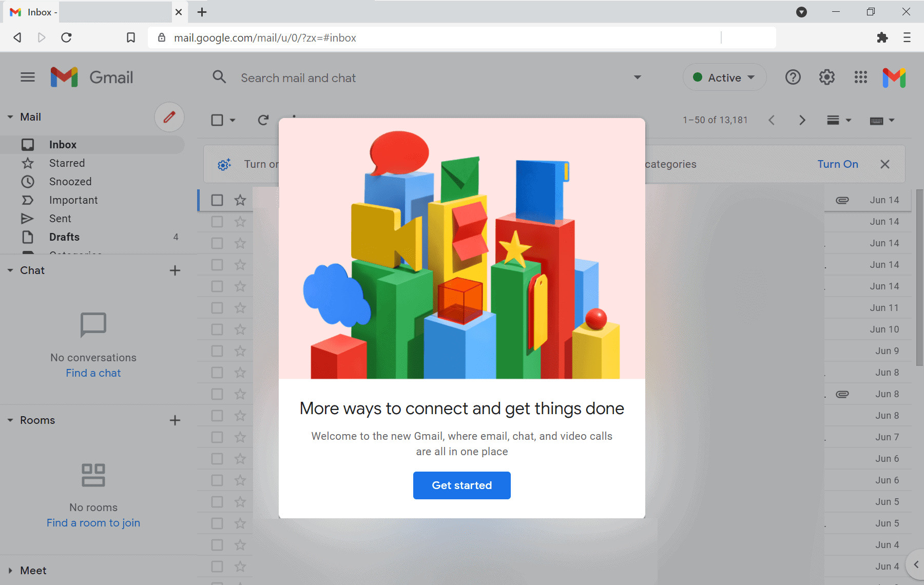The width and height of the screenshot is (924, 585).
Task: Check the Jun 9 email checkbox
Action: 217,351
